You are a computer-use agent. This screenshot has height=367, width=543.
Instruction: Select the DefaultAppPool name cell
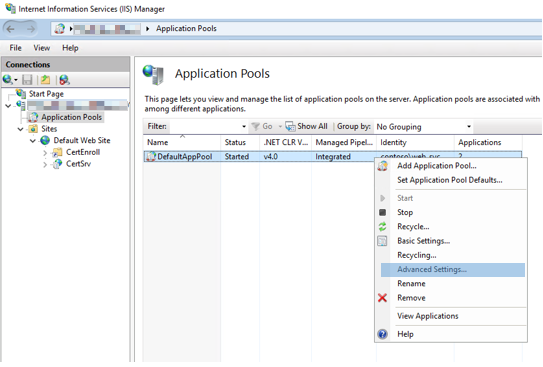coord(185,156)
